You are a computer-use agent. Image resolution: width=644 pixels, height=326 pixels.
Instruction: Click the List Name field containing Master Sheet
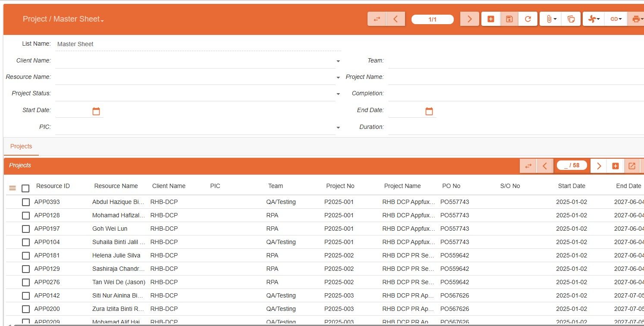198,44
